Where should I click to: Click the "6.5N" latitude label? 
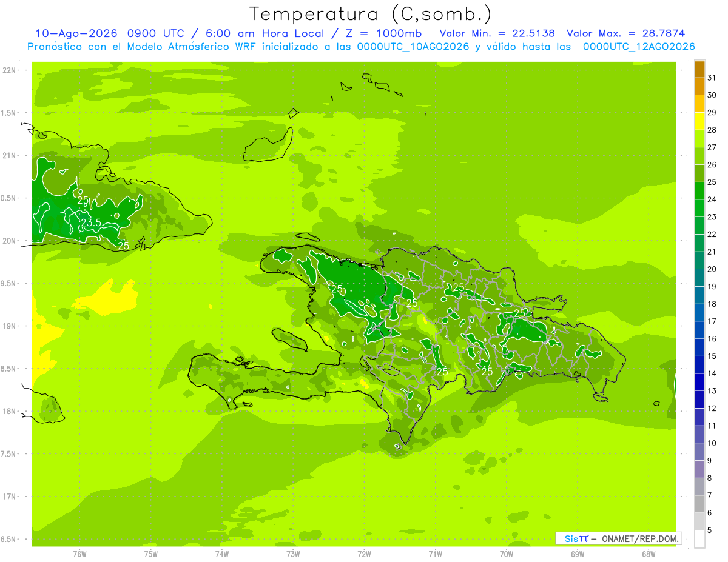(8, 539)
